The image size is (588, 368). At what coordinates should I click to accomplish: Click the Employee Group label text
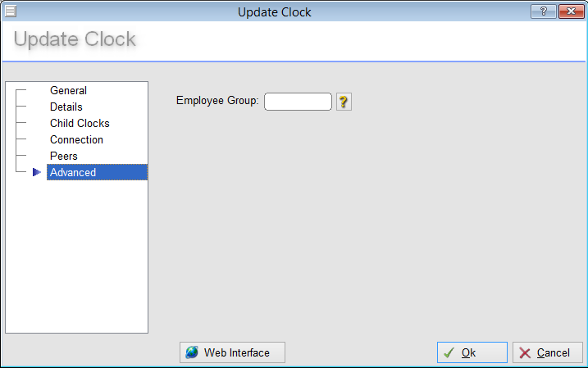click(x=217, y=101)
